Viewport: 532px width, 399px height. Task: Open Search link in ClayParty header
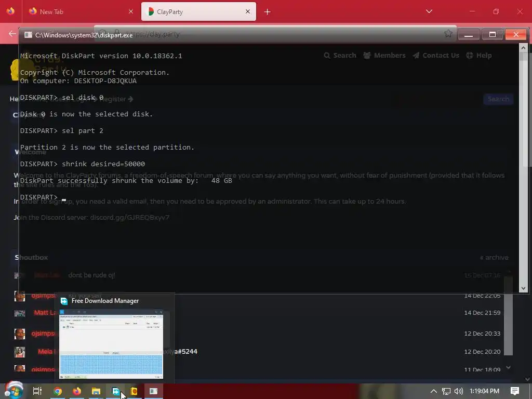pyautogui.click(x=340, y=55)
